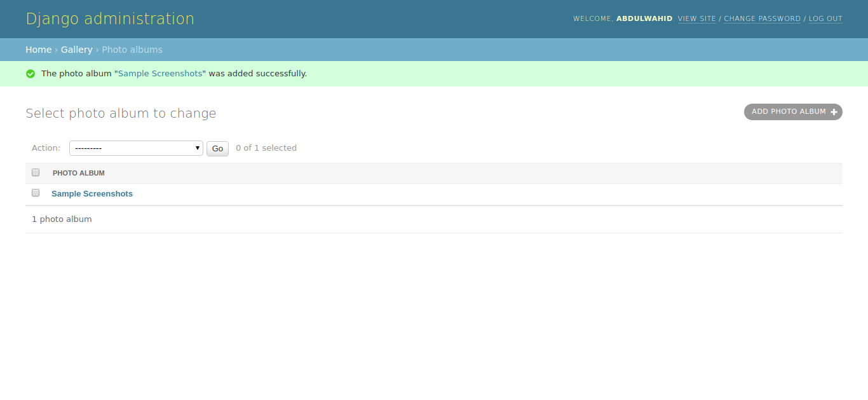Click the Go button to run action
Screen dimensions: 868x400
point(217,148)
